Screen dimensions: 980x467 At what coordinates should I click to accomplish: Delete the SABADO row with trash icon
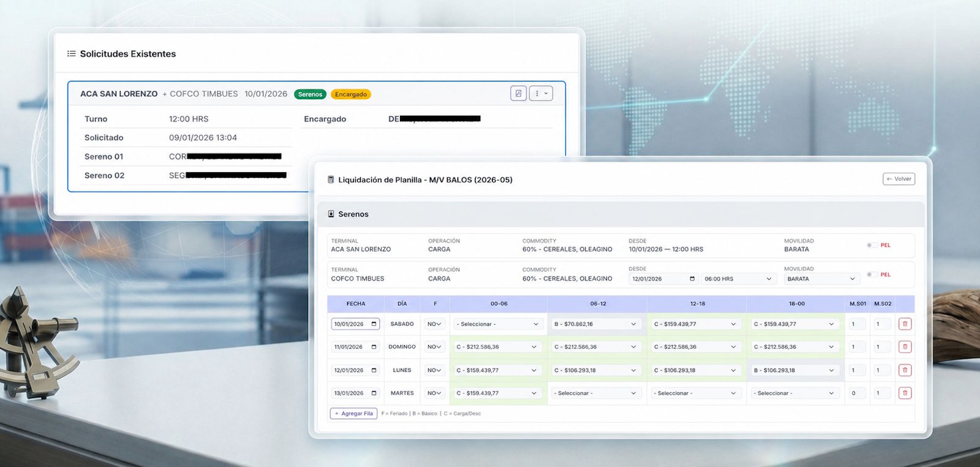pos(905,324)
